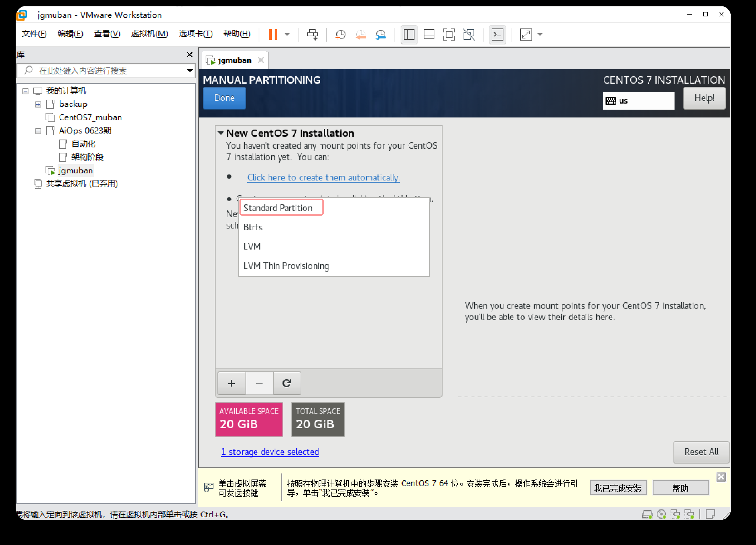Close the jgmuban tab
Viewport: 756px width, 545px height.
[261, 60]
